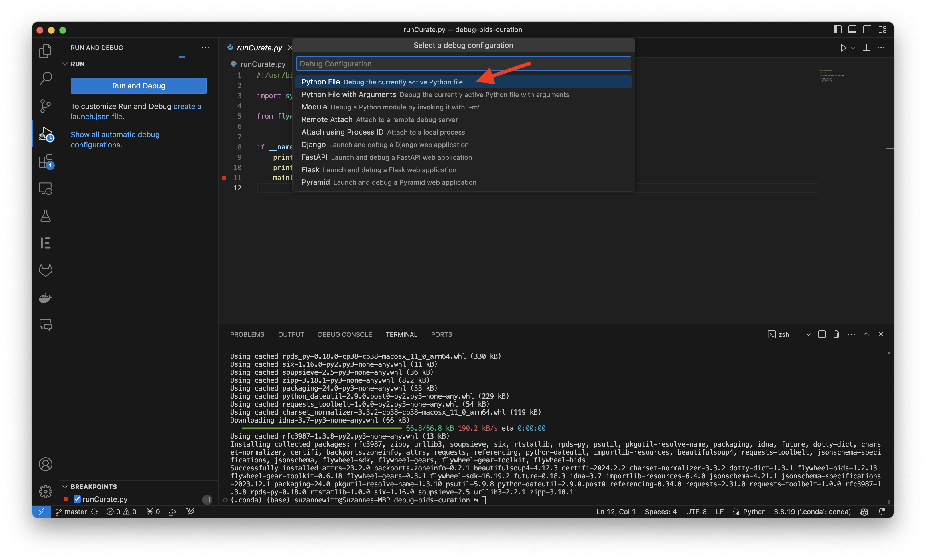Open errors and warnings count in status bar

[x=121, y=512]
